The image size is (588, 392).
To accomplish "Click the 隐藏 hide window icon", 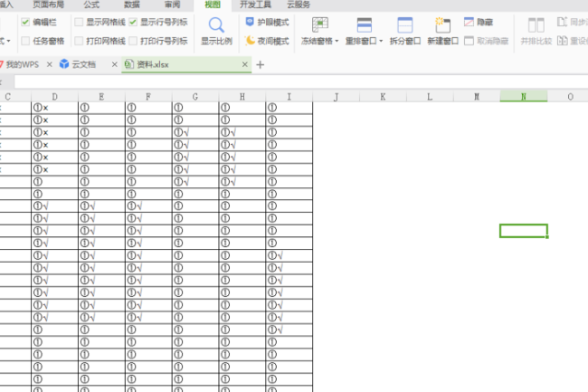I will tap(469, 22).
